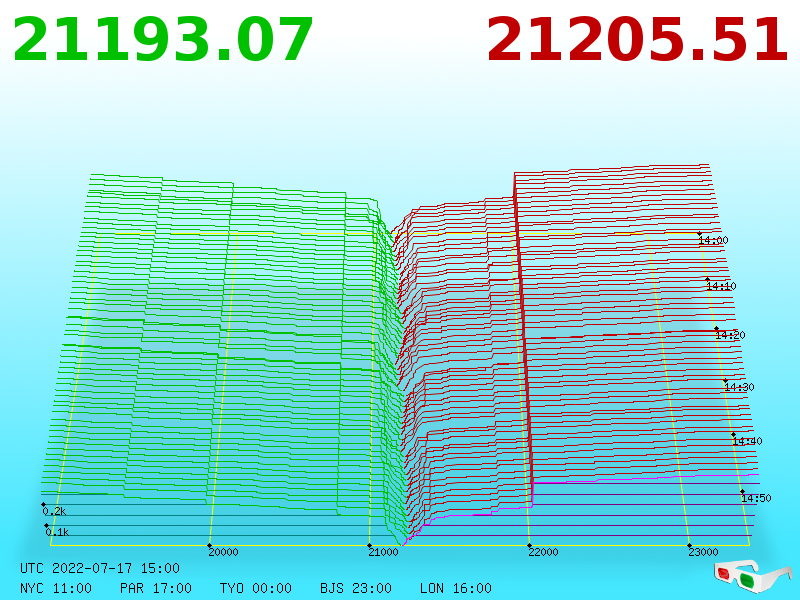Click the green bid price 21193.07
Screen dimensions: 800x600
(x=163, y=40)
